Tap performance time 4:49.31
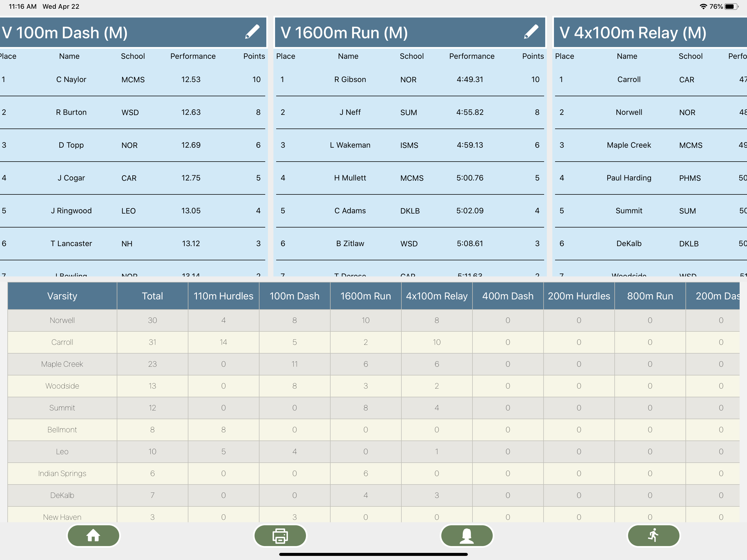This screenshot has height=560, width=747. click(470, 79)
